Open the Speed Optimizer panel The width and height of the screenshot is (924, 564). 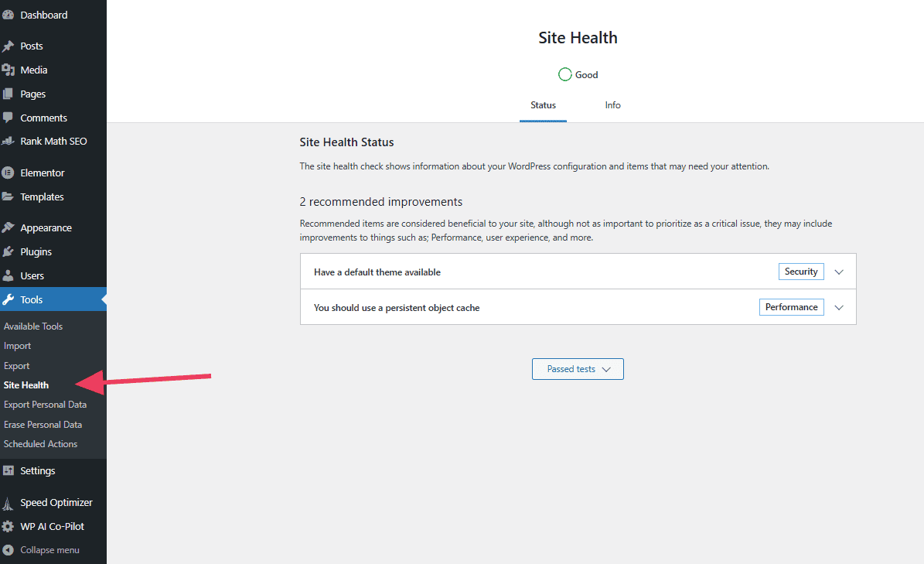pos(53,502)
